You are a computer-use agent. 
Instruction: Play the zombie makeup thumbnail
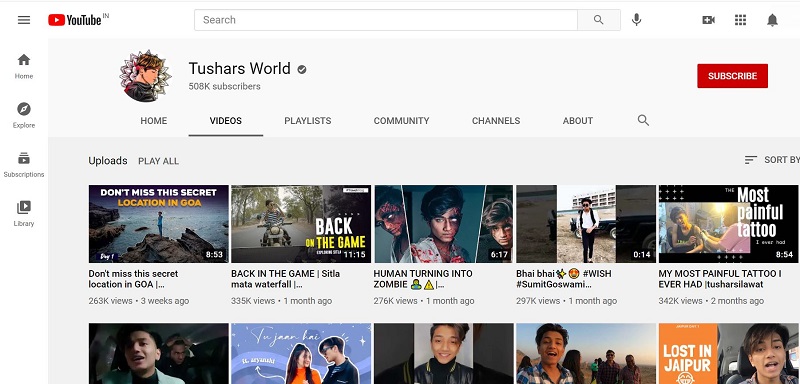tap(443, 224)
